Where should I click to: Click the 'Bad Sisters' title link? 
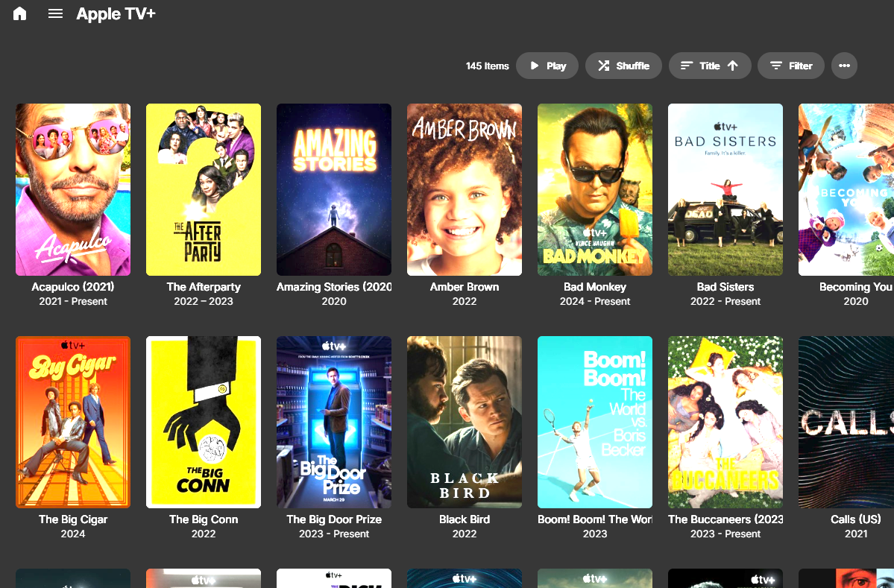pyautogui.click(x=725, y=287)
